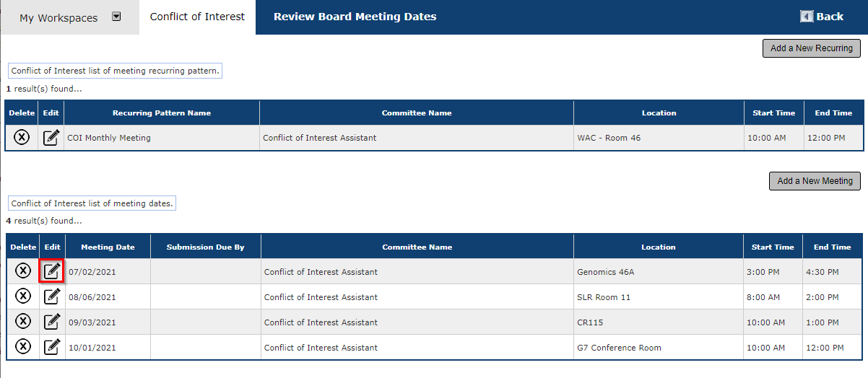This screenshot has width=868, height=378.
Task: Click Add a New Meeting button
Action: coord(815,181)
